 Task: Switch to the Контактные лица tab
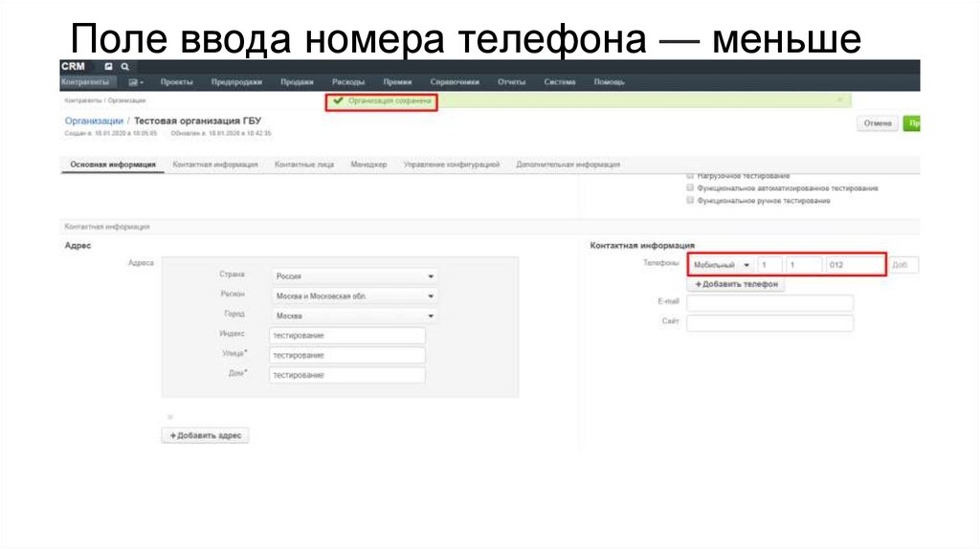[304, 165]
